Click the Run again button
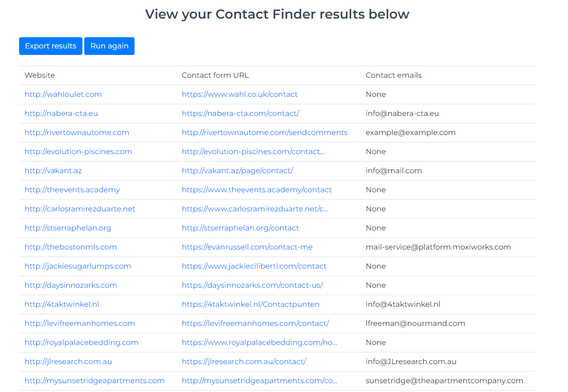This screenshot has width=568, height=392. click(109, 46)
